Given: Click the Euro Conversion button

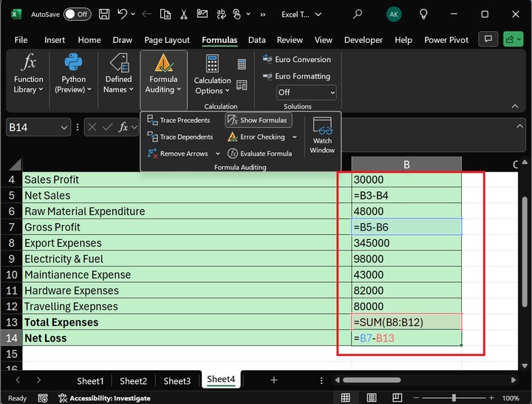Looking at the screenshot, I should click(296, 59).
